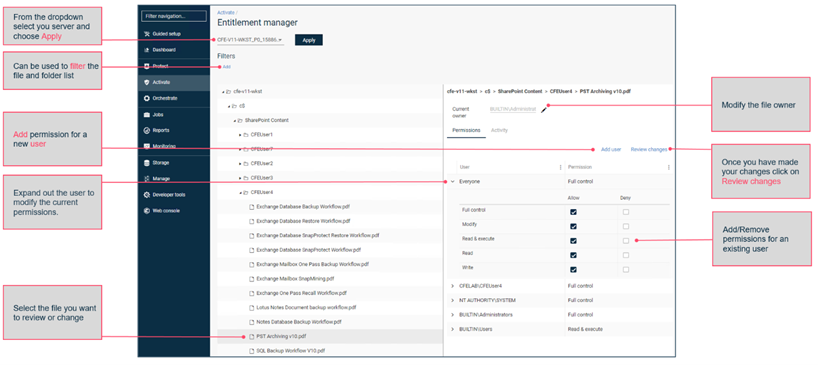Image resolution: width=818 pixels, height=365 pixels.
Task: Expand the BUILTIN\Administrators permissions row
Action: [452, 315]
